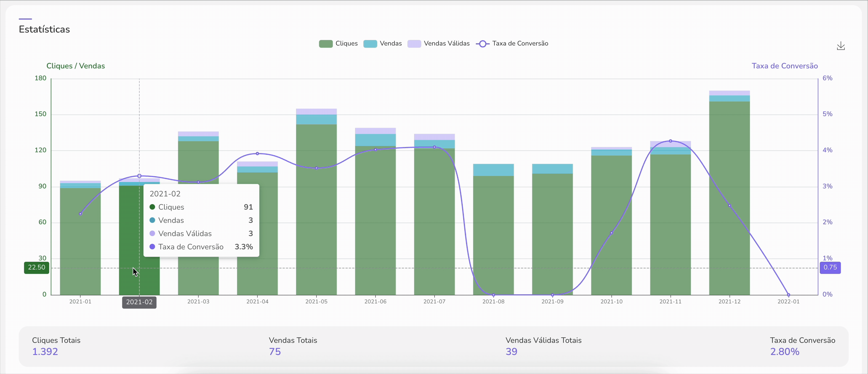868x374 pixels.
Task: Click the 2.80% conversion rate total
Action: point(784,351)
